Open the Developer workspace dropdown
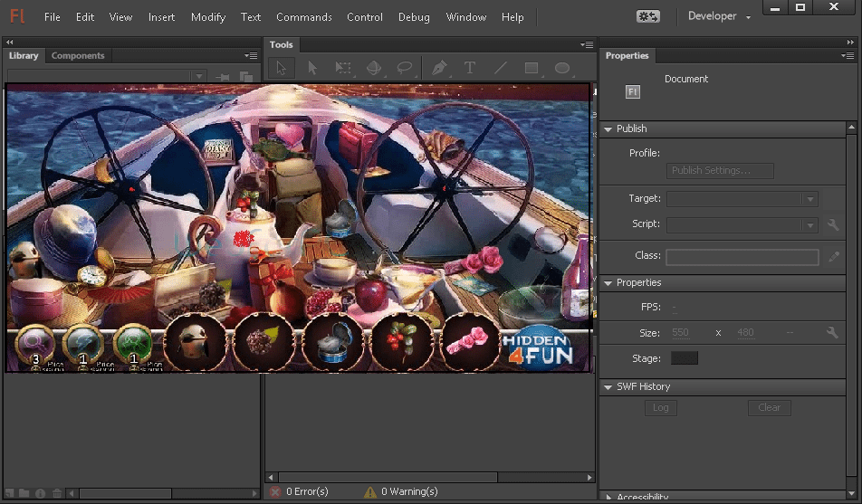This screenshot has width=862, height=504. [719, 16]
